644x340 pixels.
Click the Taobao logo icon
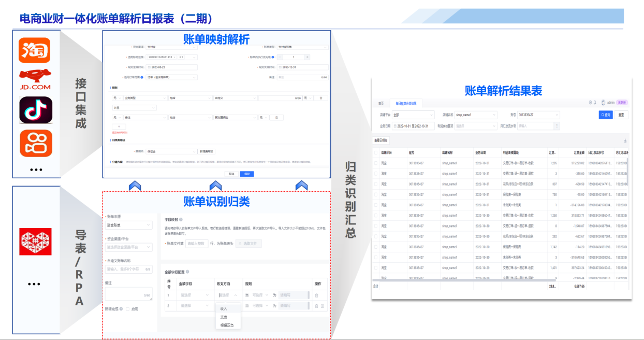coord(35,50)
